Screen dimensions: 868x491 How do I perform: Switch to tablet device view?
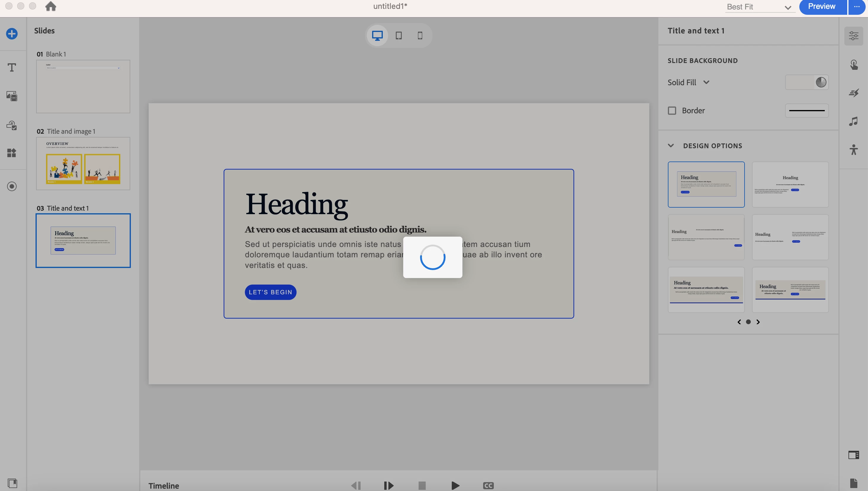pyautogui.click(x=398, y=35)
